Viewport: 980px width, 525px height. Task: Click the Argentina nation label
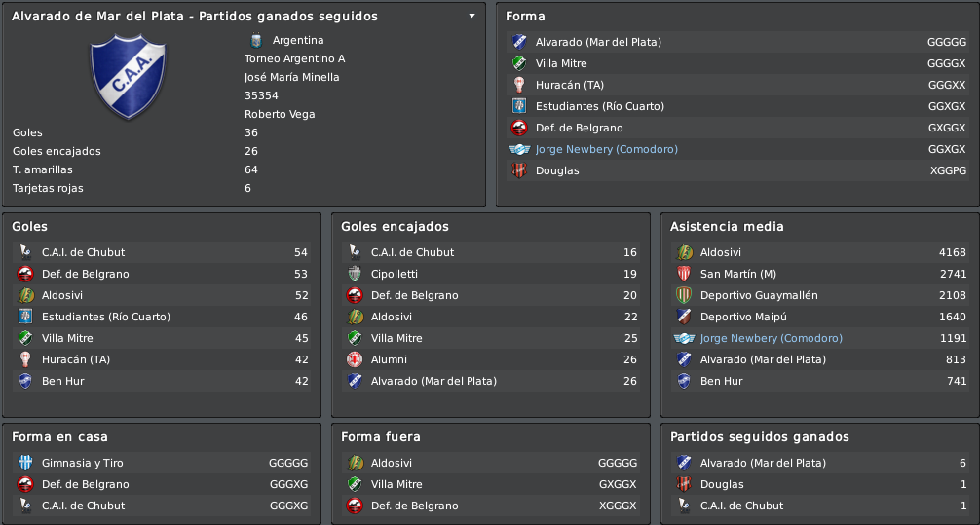(x=298, y=41)
